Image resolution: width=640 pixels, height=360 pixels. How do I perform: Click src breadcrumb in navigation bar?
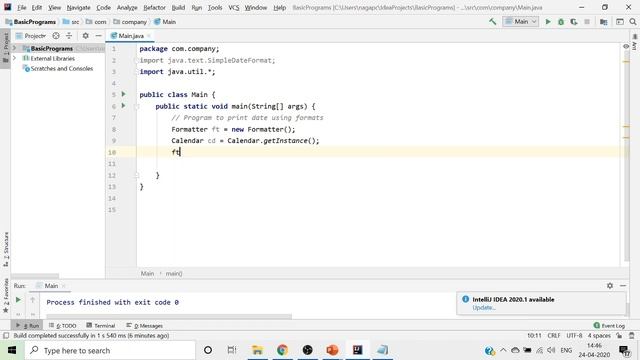click(x=71, y=22)
